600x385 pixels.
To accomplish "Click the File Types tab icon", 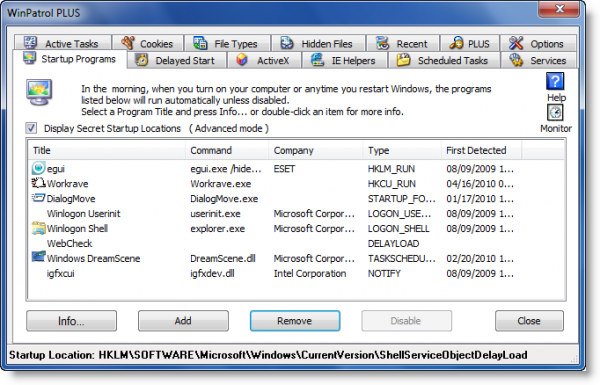I will 200,43.
